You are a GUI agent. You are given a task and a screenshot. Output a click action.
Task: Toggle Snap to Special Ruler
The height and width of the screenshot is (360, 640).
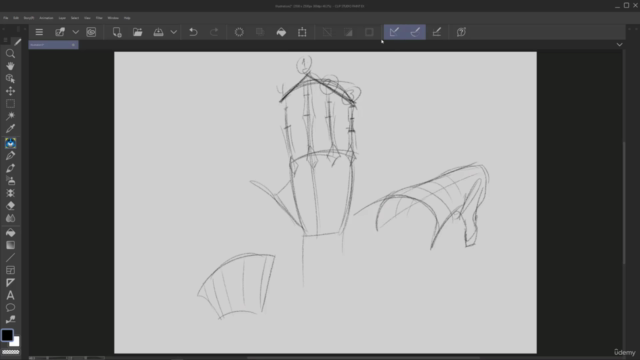point(415,32)
